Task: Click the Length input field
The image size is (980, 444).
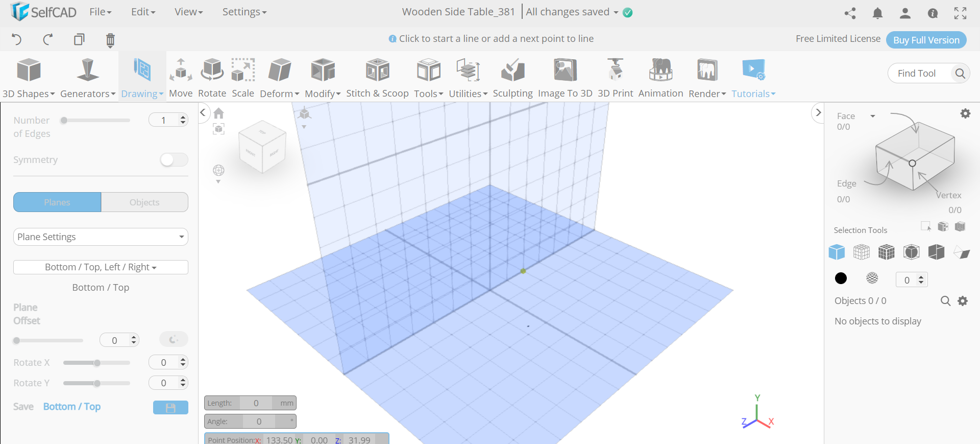Action: [x=256, y=403]
